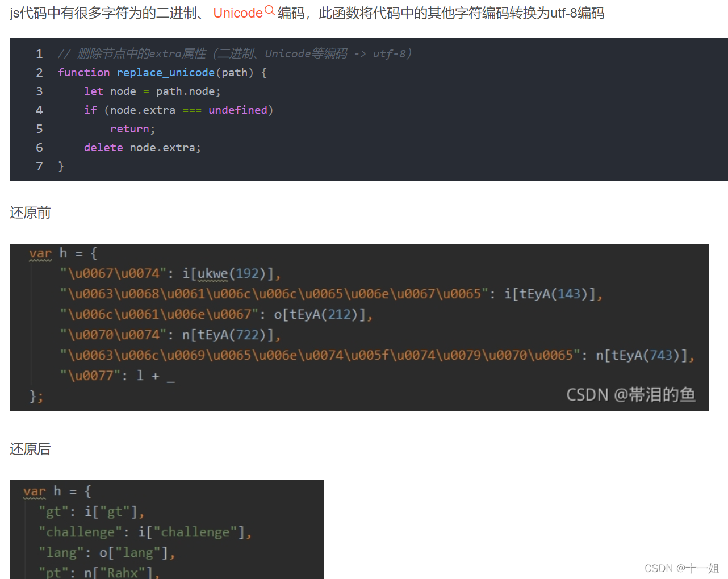The height and width of the screenshot is (579, 728).
Task: Click the 'if (node.extra === undefined)' line
Action: (179, 110)
